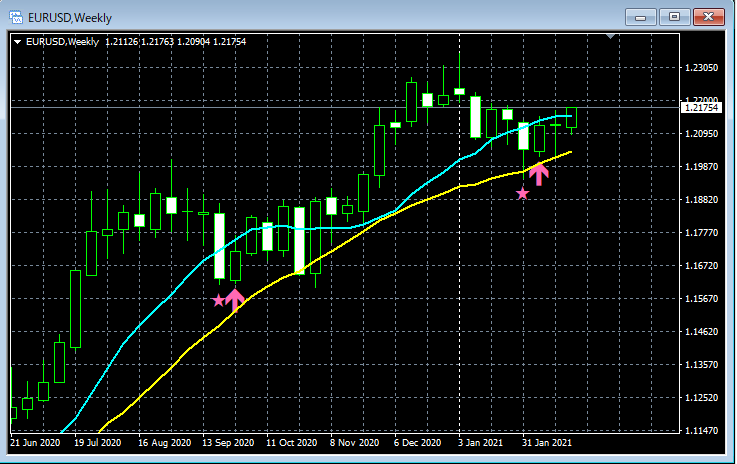Click the 21 Jun 2020 date label
The width and height of the screenshot is (737, 464).
click(x=35, y=443)
